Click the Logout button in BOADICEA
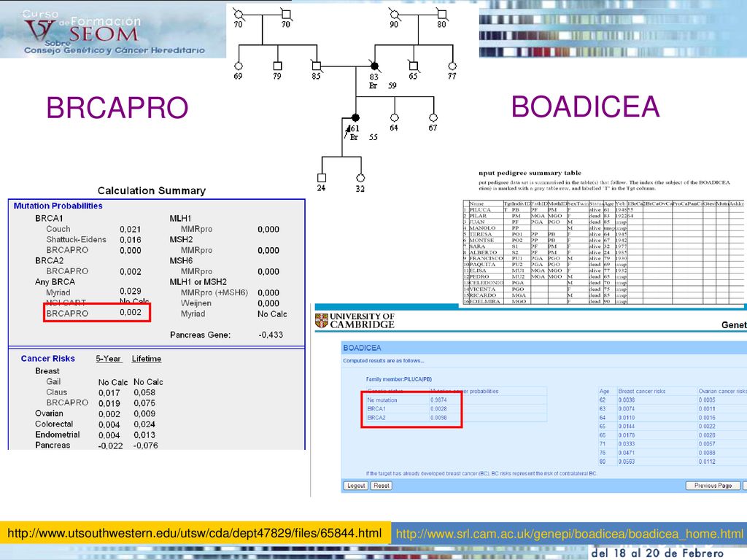This screenshot has width=747, height=560. coord(356,486)
